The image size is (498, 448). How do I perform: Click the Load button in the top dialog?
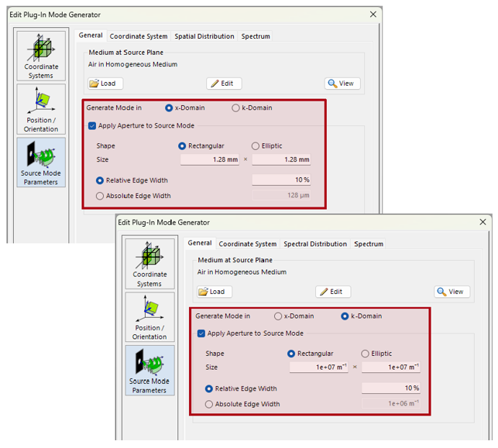(x=106, y=84)
